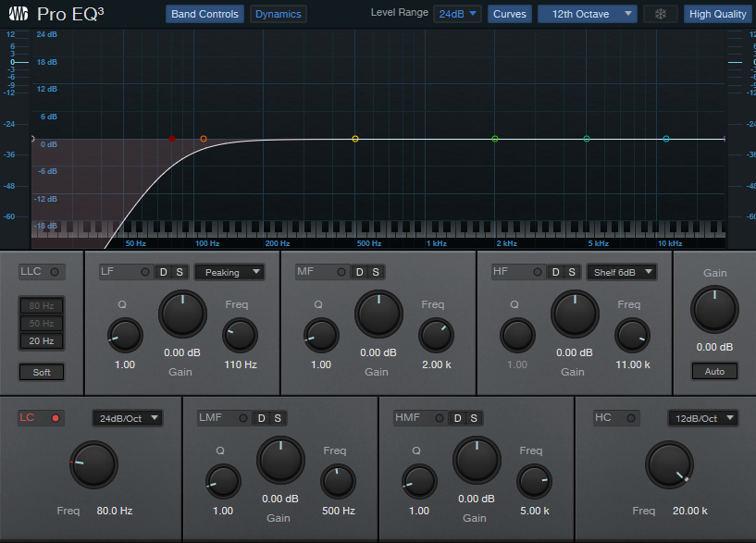The height and width of the screenshot is (543, 756).
Task: Enable the HMF band power toggle
Action: click(440, 418)
